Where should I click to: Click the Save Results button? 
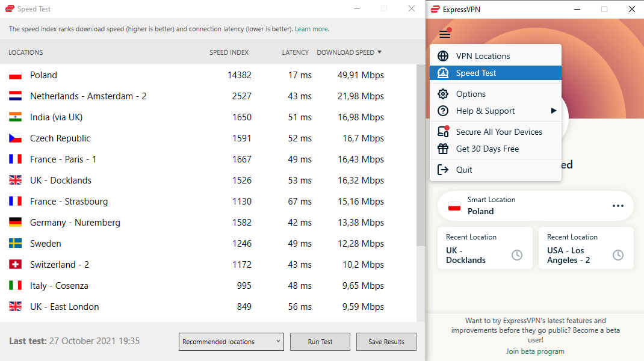(386, 342)
